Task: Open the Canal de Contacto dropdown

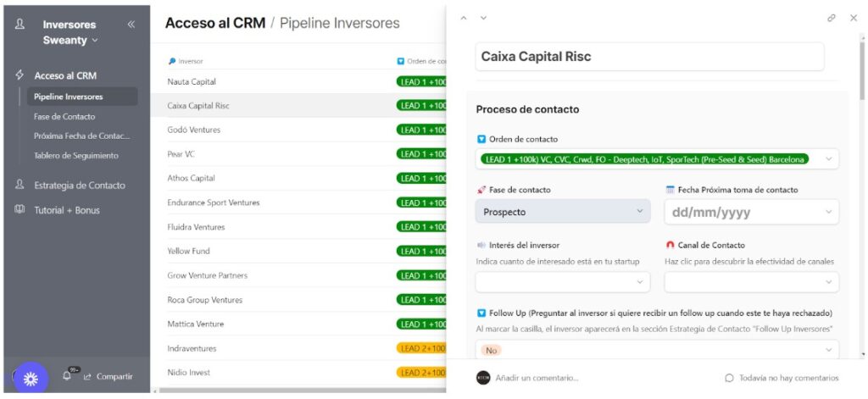Action: click(751, 282)
